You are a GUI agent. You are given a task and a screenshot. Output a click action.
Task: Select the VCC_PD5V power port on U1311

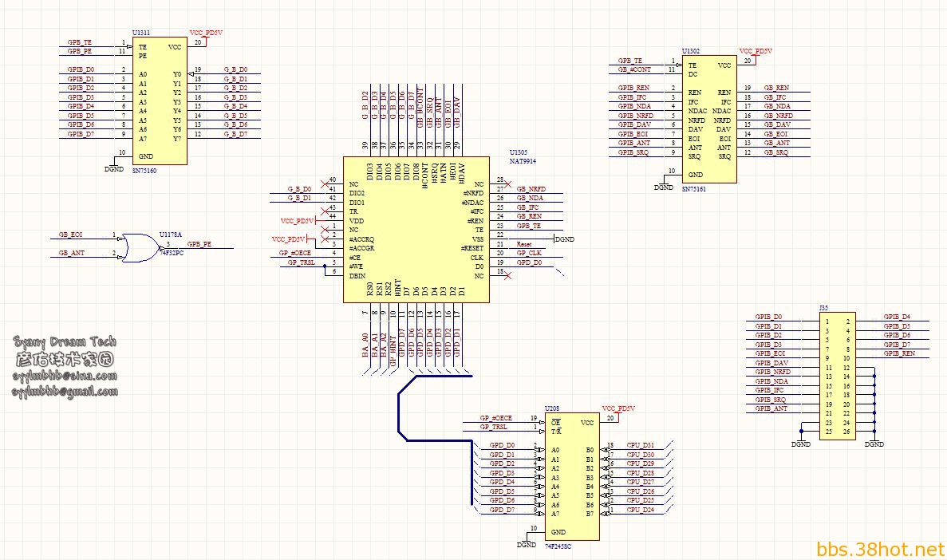(x=206, y=36)
